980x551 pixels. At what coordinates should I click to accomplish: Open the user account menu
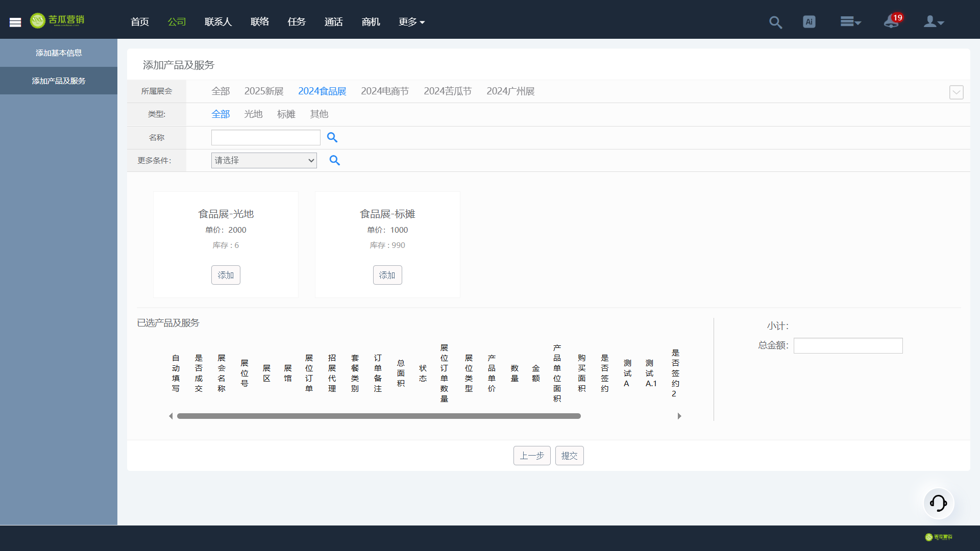(934, 22)
